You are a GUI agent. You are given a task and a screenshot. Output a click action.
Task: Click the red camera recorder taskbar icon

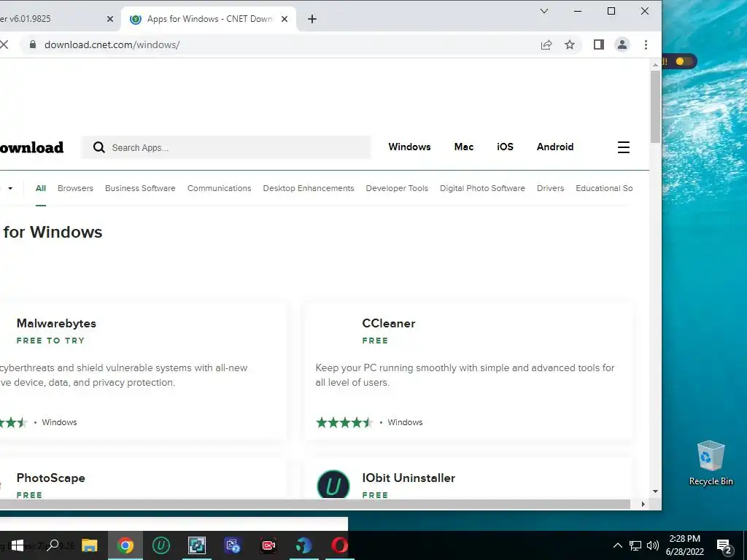coord(268,545)
